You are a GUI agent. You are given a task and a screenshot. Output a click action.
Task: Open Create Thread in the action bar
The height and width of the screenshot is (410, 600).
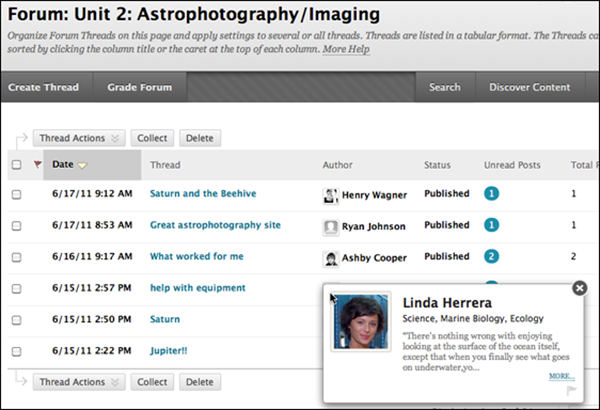click(45, 87)
